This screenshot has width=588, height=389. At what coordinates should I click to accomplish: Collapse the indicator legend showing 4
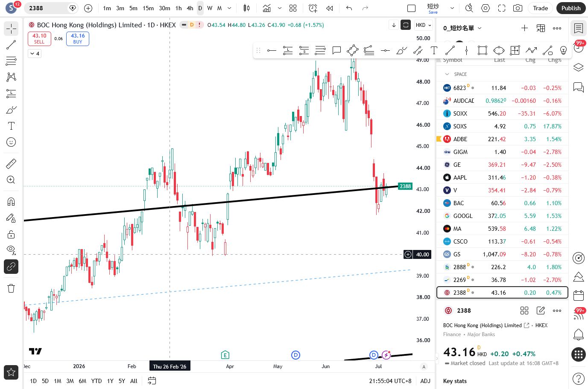35,53
